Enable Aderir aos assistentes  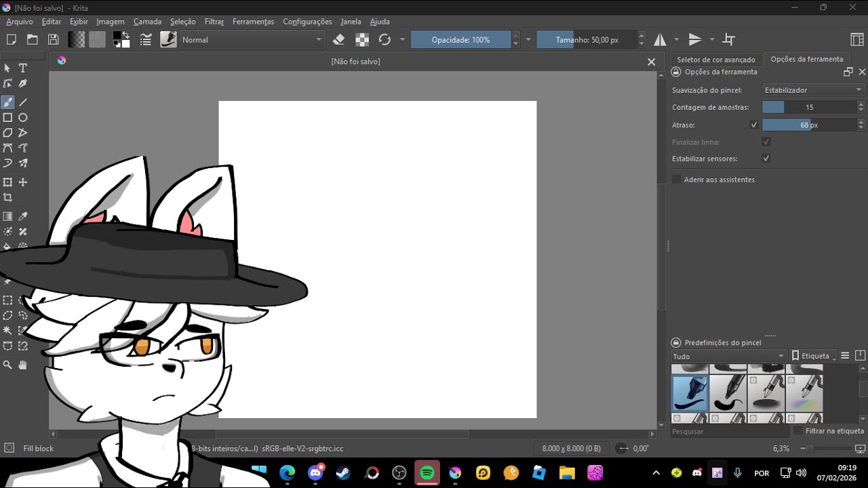676,180
